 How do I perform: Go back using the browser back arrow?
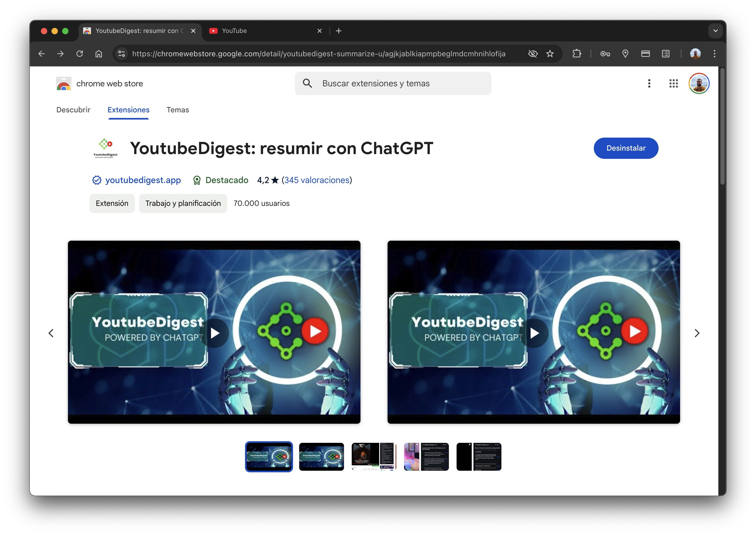click(x=41, y=54)
